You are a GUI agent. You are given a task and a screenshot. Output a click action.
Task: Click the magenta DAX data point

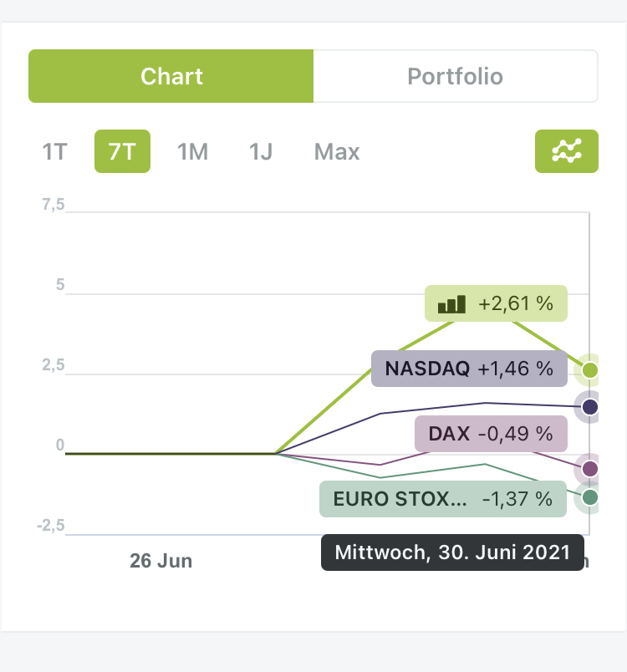pos(590,468)
